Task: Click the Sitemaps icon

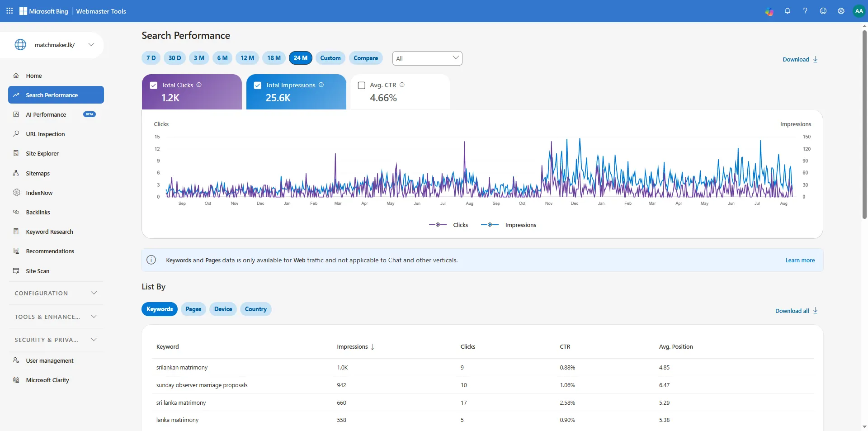Action: click(16, 173)
